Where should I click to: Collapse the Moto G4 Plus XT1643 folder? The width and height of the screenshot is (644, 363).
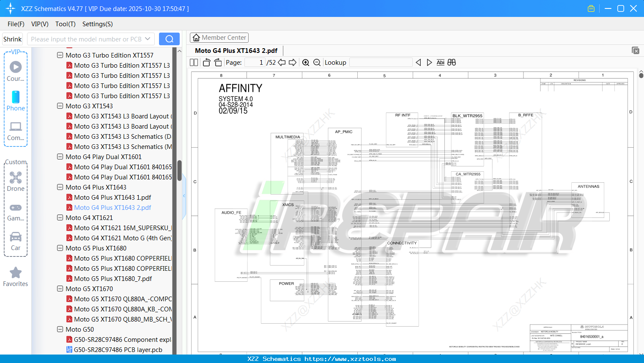[60, 187]
